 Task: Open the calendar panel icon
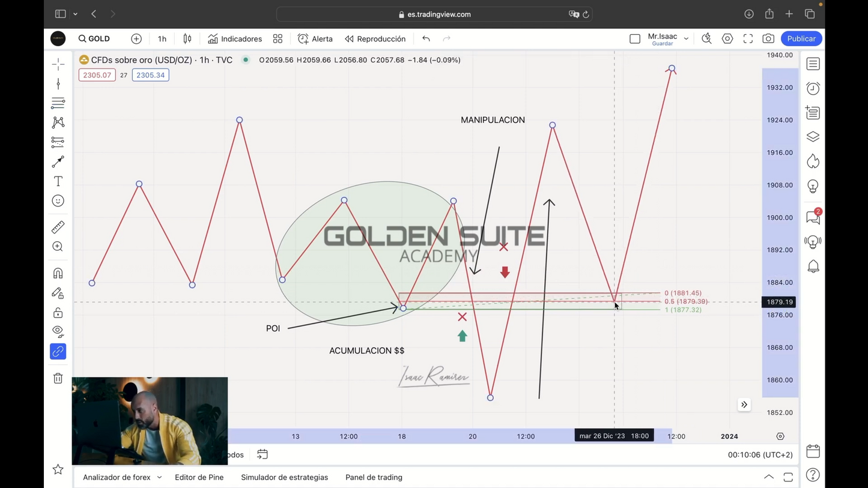(813, 451)
